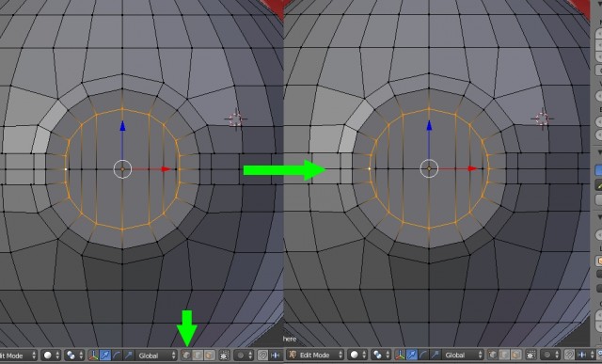Viewport: 602px width, 364px height.
Task: Enable vertex select mode in left viewport header
Action: click(186, 356)
